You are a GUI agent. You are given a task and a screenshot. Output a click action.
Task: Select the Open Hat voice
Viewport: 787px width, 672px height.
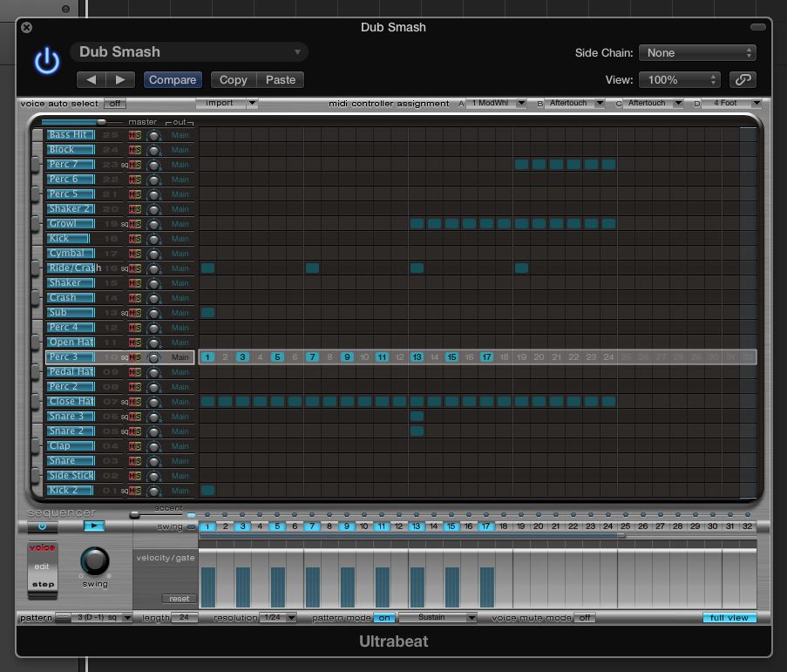(x=71, y=343)
